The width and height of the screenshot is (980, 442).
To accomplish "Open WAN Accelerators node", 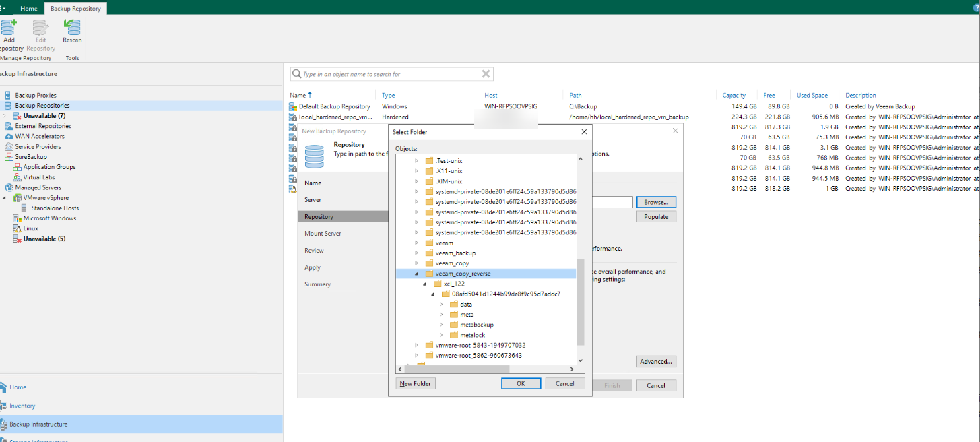I will pos(40,137).
